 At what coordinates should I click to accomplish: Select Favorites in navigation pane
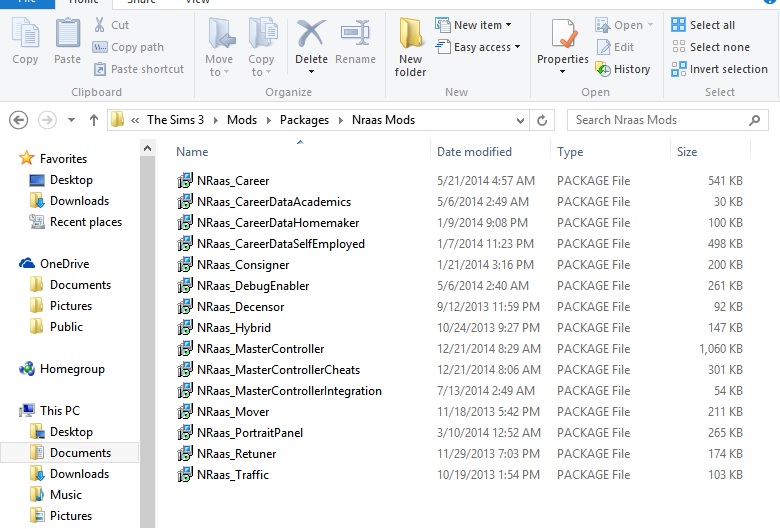[x=63, y=159]
